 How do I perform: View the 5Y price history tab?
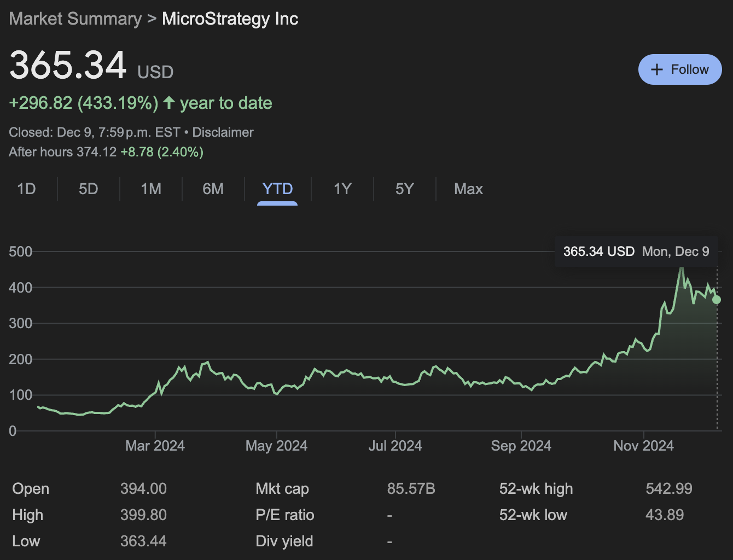click(405, 189)
